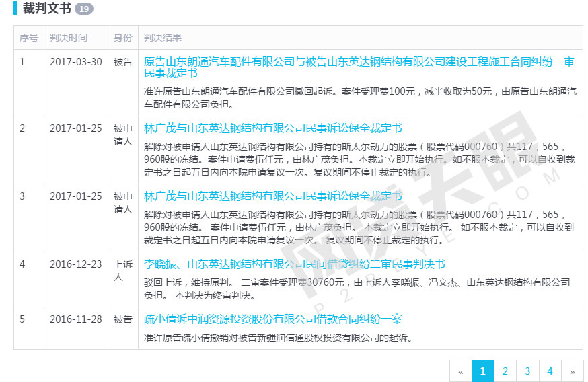Select page 1 in the pagination
Image resolution: width=588 pixels, height=382 pixels.
[x=482, y=371]
